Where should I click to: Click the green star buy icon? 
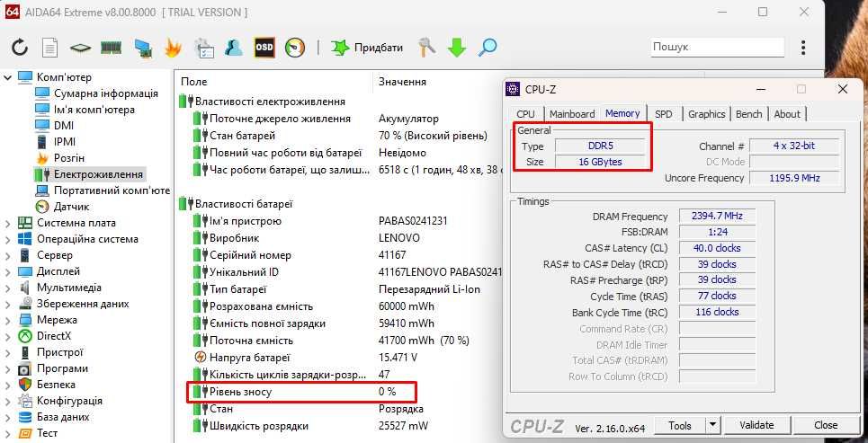click(x=340, y=49)
